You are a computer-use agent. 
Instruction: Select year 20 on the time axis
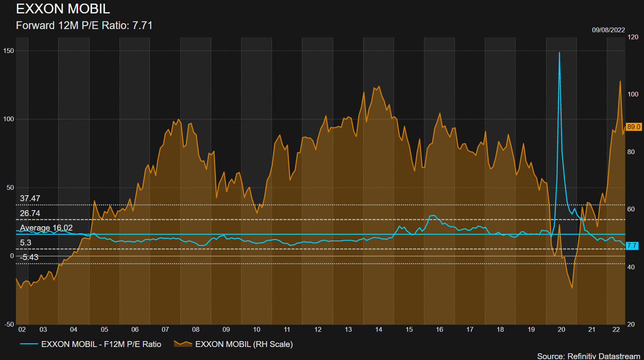(561, 329)
